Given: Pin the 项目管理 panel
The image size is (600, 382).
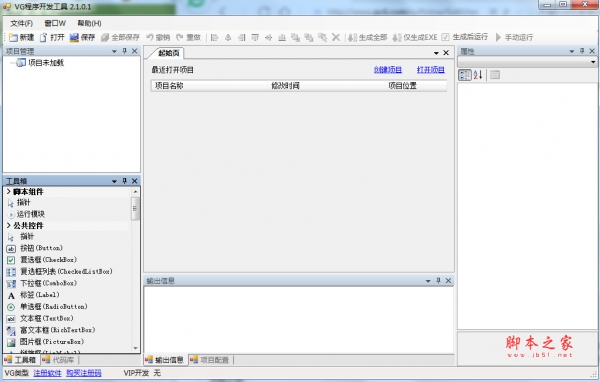Looking at the screenshot, I should [x=124, y=51].
